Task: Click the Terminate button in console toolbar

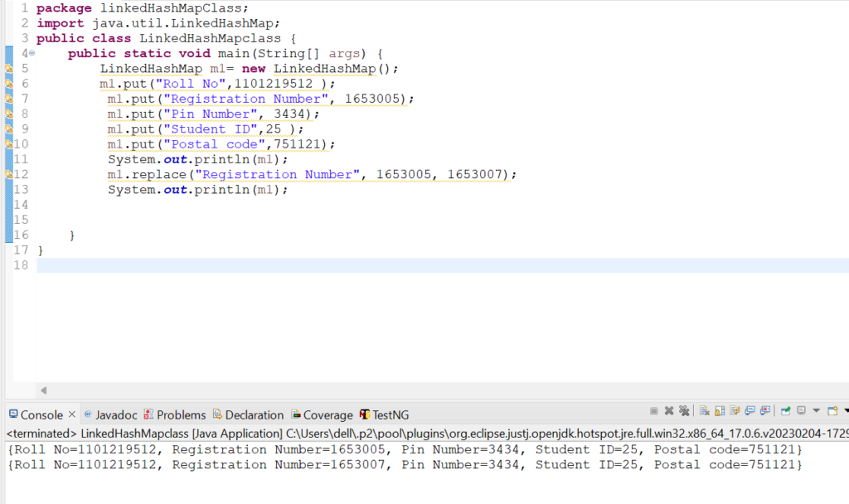Action: [x=653, y=411]
